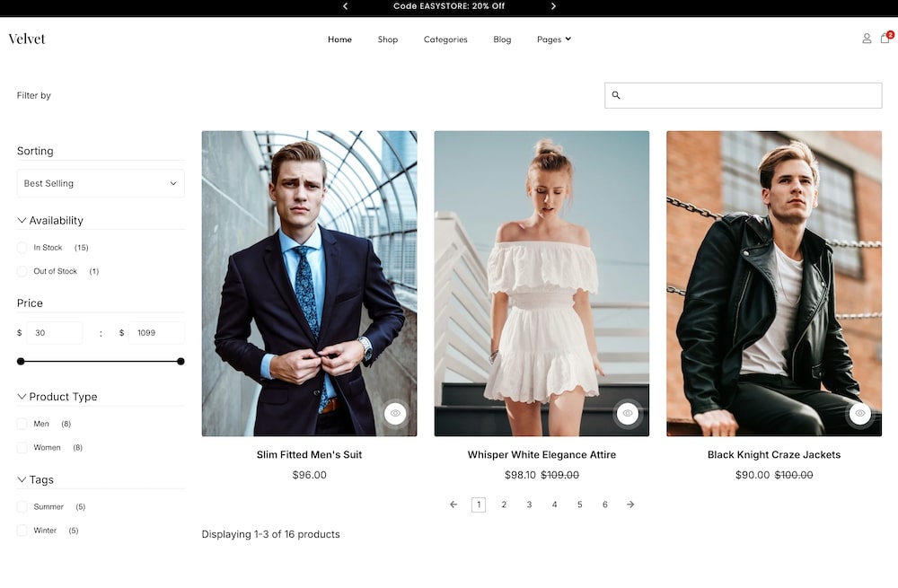This screenshot has height=588, width=898.
Task: Collapse the Availability filter section
Action: pos(22,221)
